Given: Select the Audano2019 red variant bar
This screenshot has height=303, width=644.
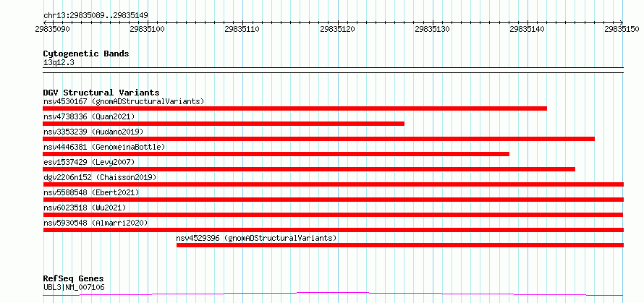Looking at the screenshot, I should (318, 139).
